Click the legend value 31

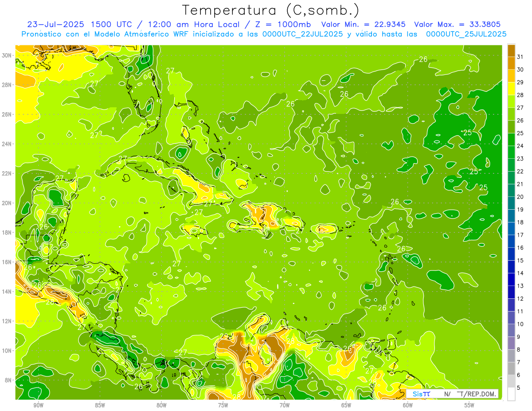coord(520,57)
